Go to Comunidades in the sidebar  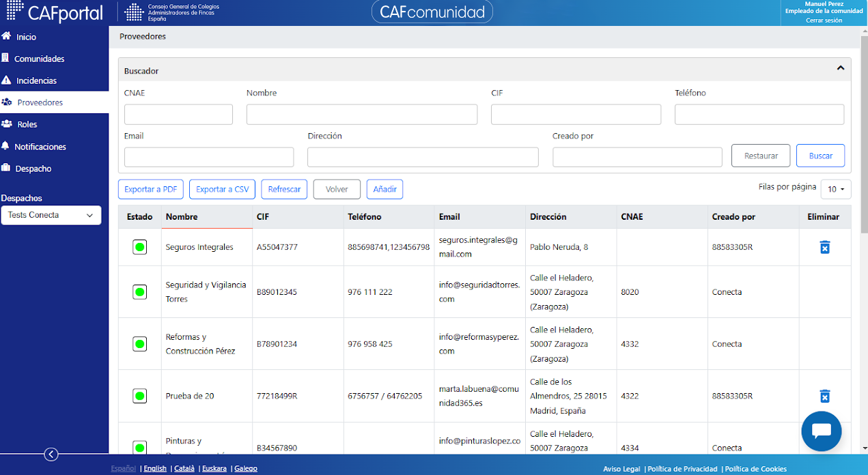(39, 59)
